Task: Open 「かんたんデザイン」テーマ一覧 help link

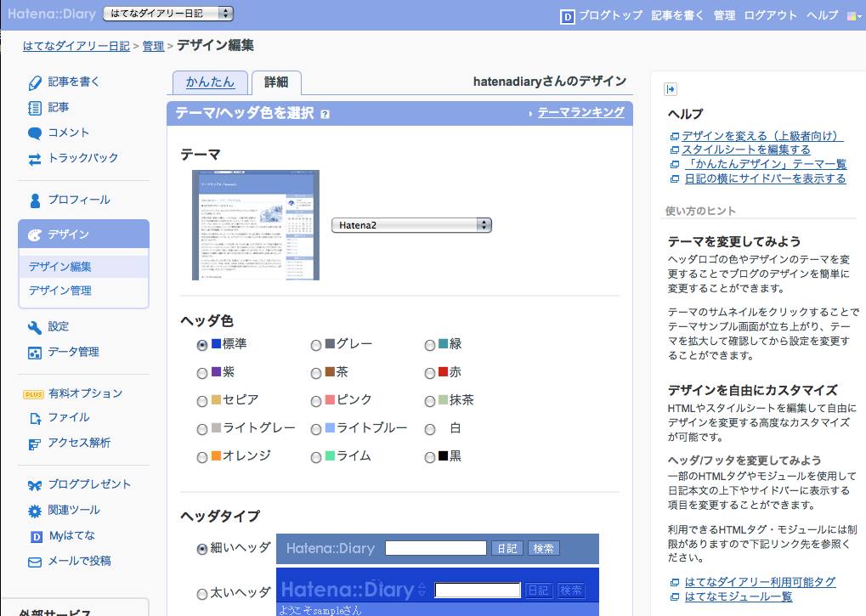Action: 766,164
